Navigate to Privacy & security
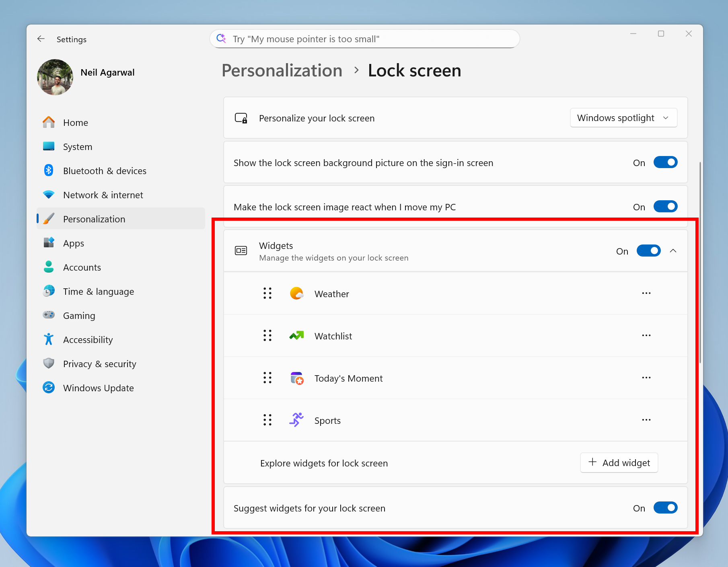 (99, 364)
